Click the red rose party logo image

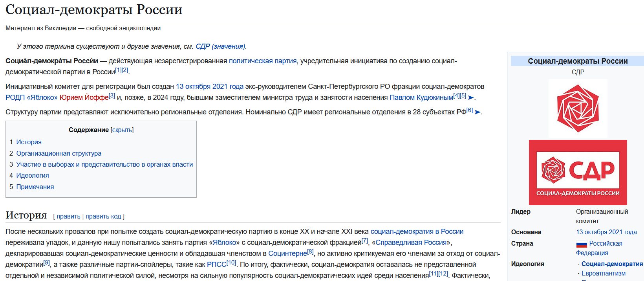pos(578,108)
